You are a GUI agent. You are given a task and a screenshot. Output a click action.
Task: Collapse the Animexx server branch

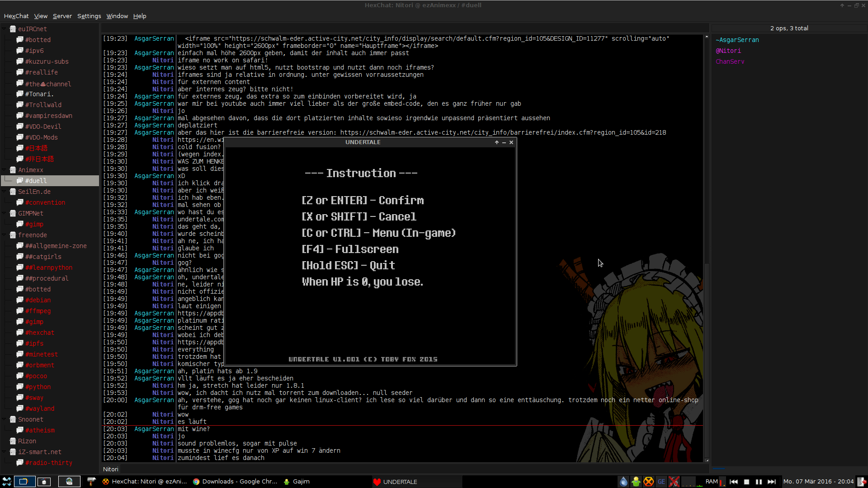5,170
